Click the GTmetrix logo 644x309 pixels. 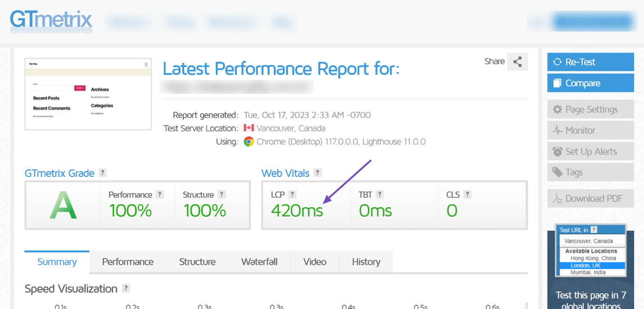click(51, 21)
